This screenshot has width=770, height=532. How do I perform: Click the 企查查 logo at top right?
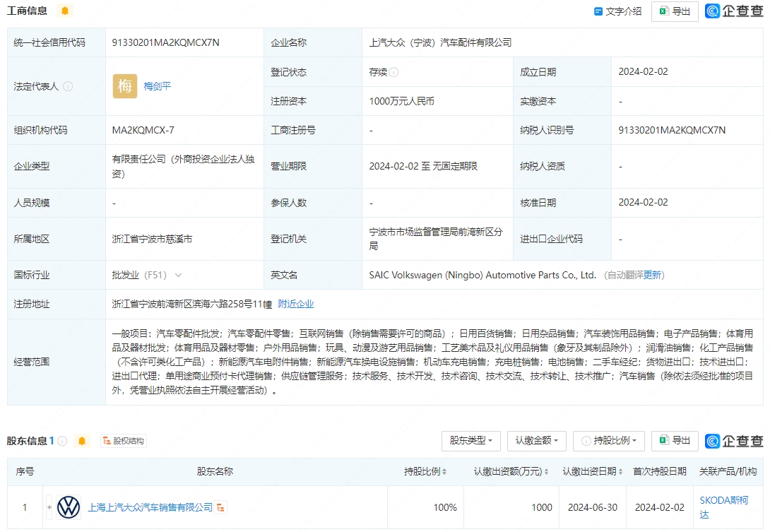(734, 11)
